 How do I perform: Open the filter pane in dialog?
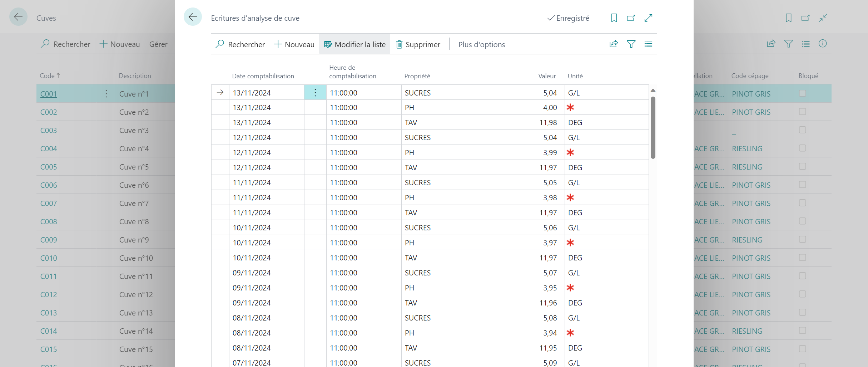(631, 44)
